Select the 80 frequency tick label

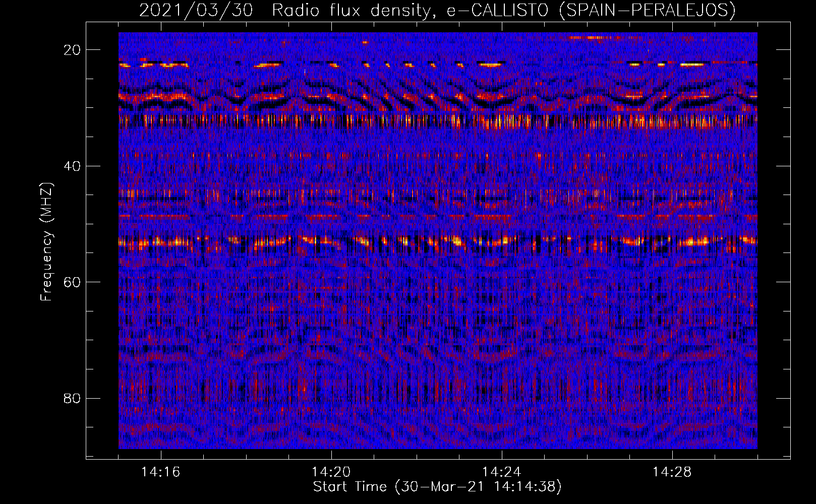(x=73, y=398)
